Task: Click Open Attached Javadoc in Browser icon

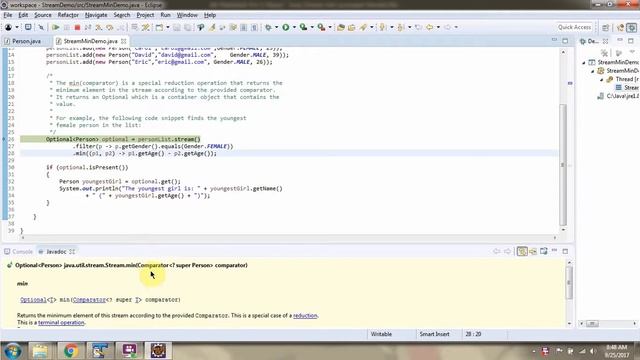Action: 544,251
